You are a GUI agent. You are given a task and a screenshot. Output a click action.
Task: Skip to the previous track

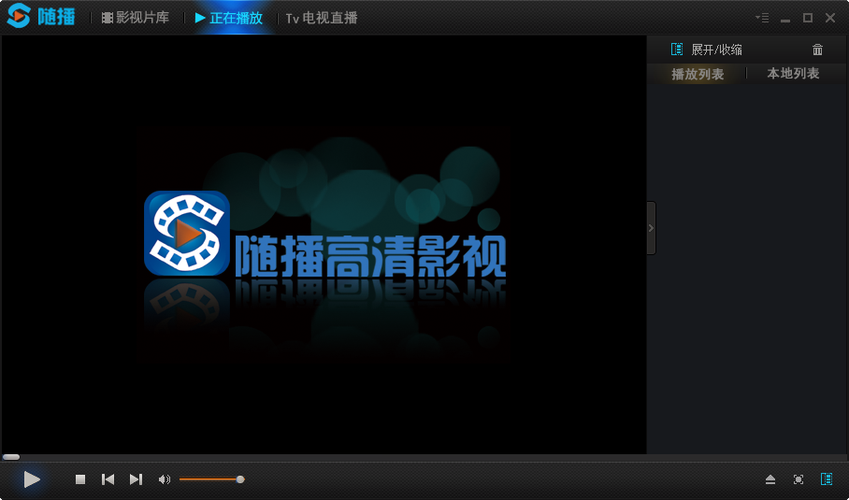point(108,480)
